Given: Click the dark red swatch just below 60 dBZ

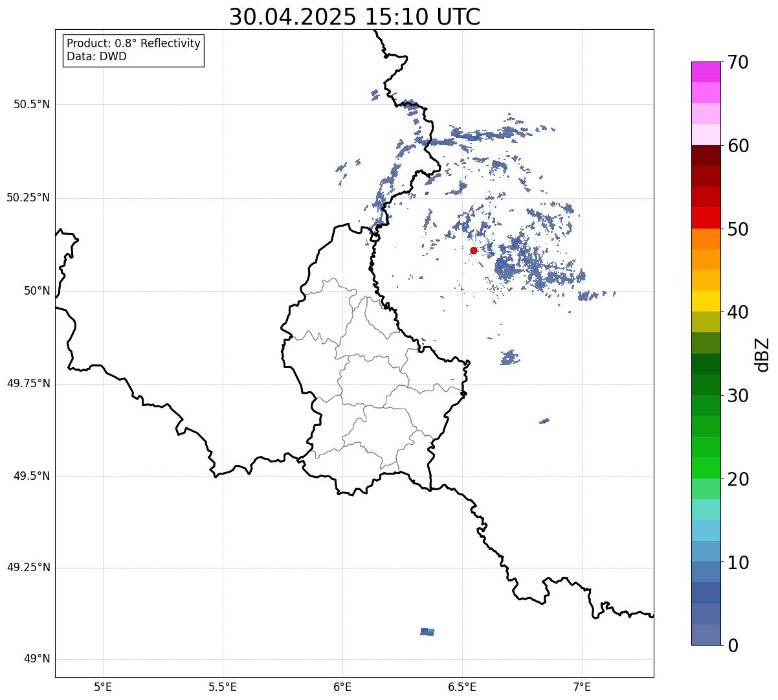Looking at the screenshot, I should tap(706, 155).
